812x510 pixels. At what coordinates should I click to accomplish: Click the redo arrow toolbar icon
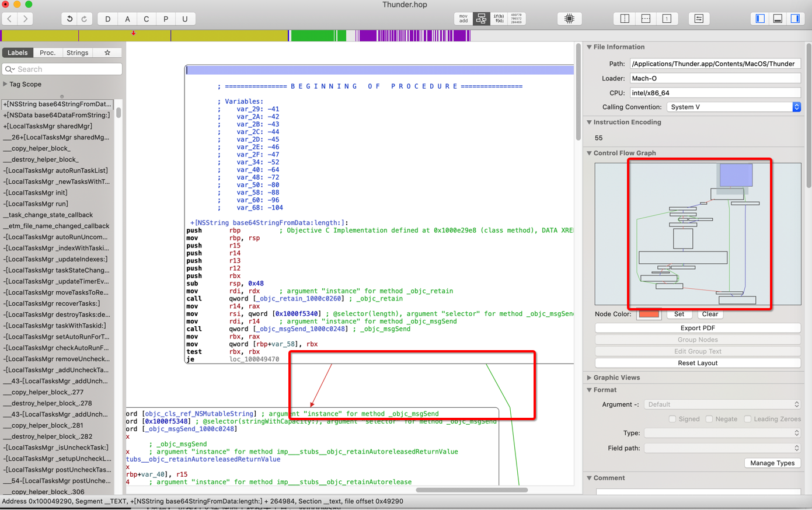[85, 19]
